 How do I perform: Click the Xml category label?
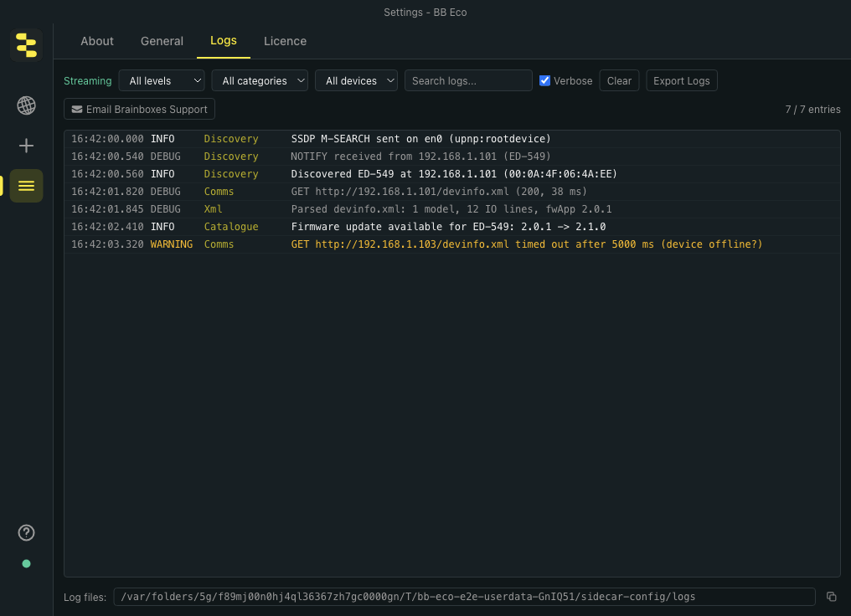click(213, 208)
